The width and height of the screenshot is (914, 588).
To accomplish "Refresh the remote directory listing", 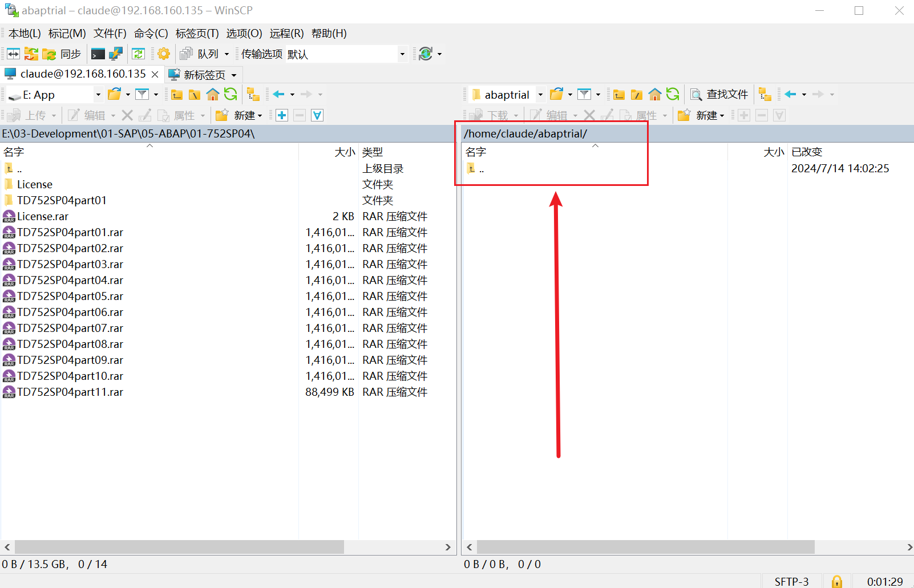I will click(x=673, y=95).
